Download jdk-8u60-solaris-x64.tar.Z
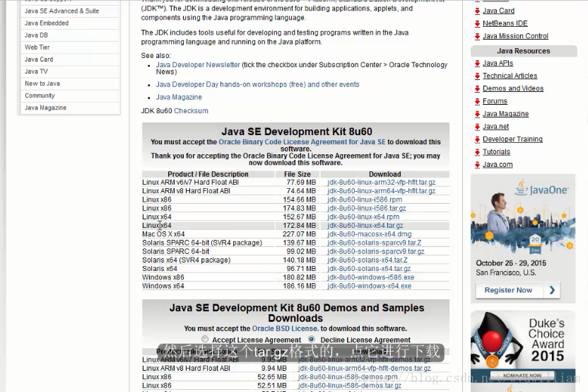The width and height of the screenshot is (588, 392). coord(367,260)
